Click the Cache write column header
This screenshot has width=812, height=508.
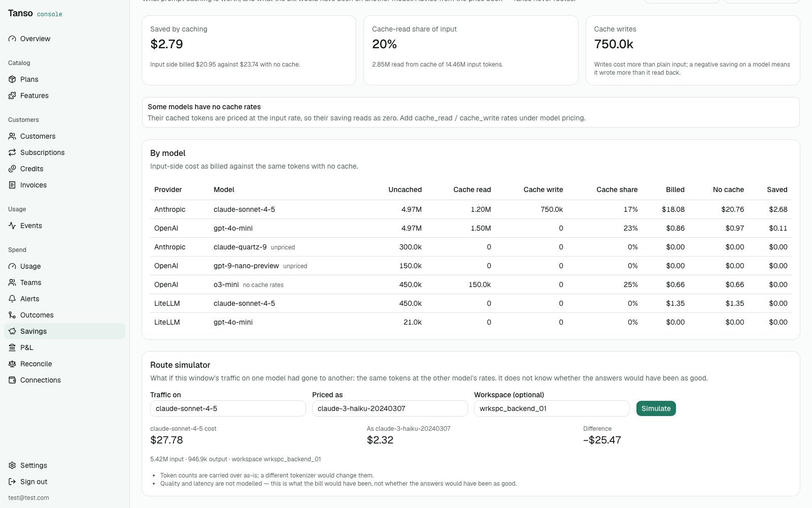point(543,189)
